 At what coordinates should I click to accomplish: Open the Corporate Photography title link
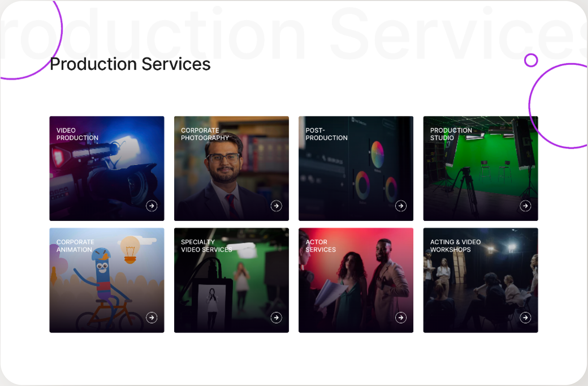tap(205, 134)
